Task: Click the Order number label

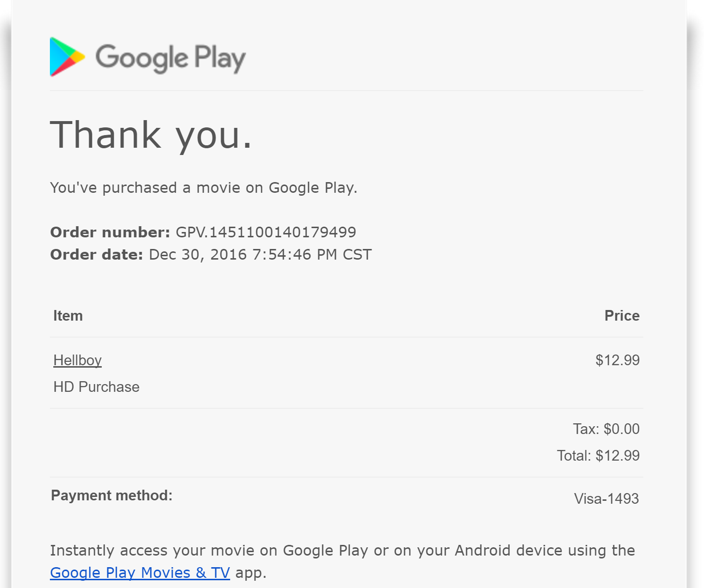Action: pos(110,232)
